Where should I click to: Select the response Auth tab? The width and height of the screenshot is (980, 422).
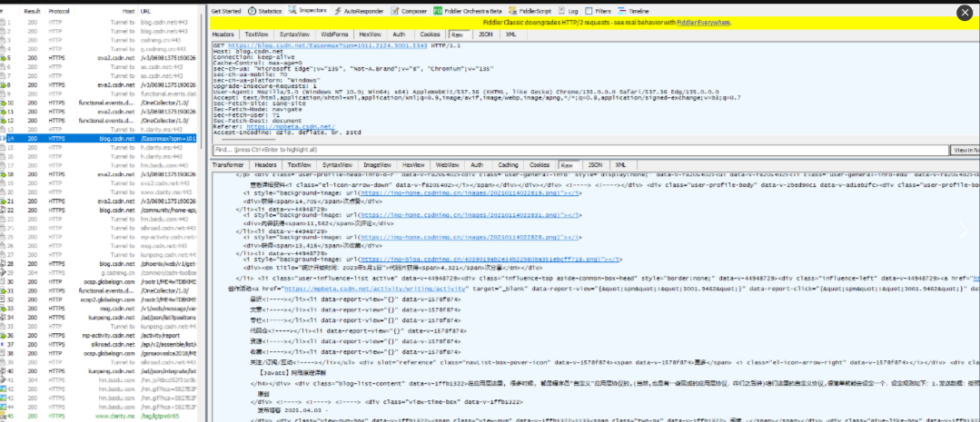coord(477,165)
